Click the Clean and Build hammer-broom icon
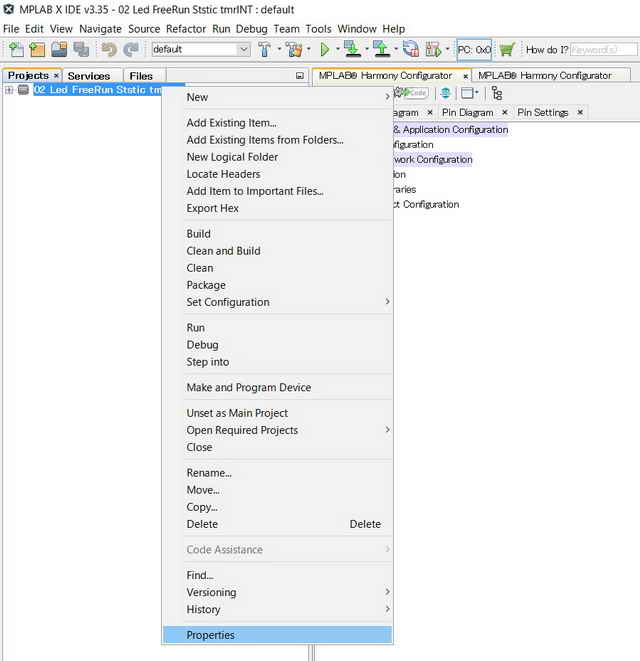Viewport: 640px width, 661px height. tap(294, 49)
